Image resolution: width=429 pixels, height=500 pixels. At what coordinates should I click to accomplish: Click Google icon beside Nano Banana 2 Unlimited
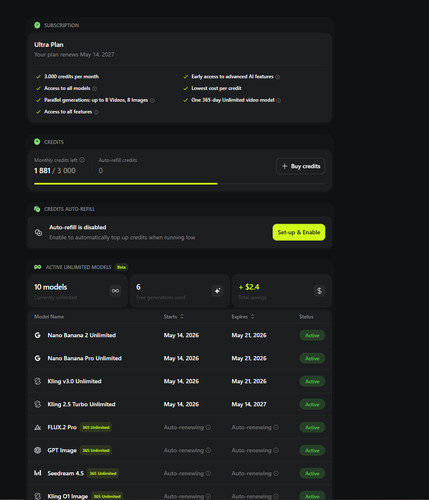click(38, 335)
